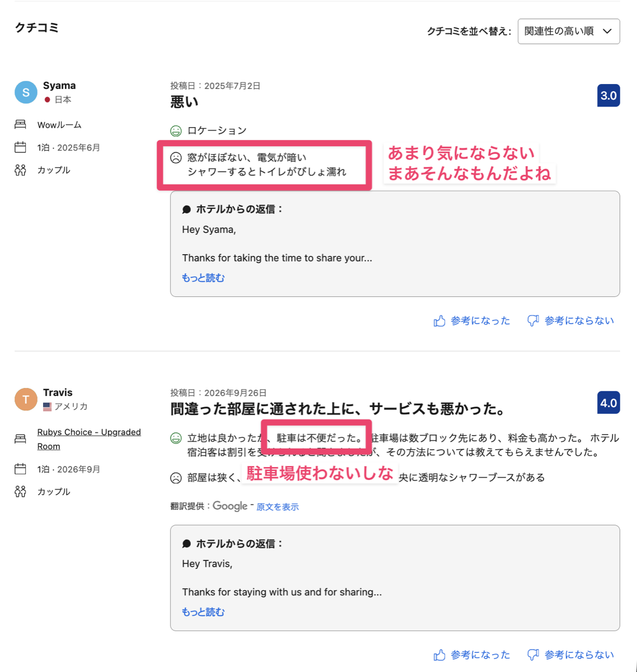Click the US flag icon under Travis
This screenshot has height=672, width=637.
coord(48,407)
